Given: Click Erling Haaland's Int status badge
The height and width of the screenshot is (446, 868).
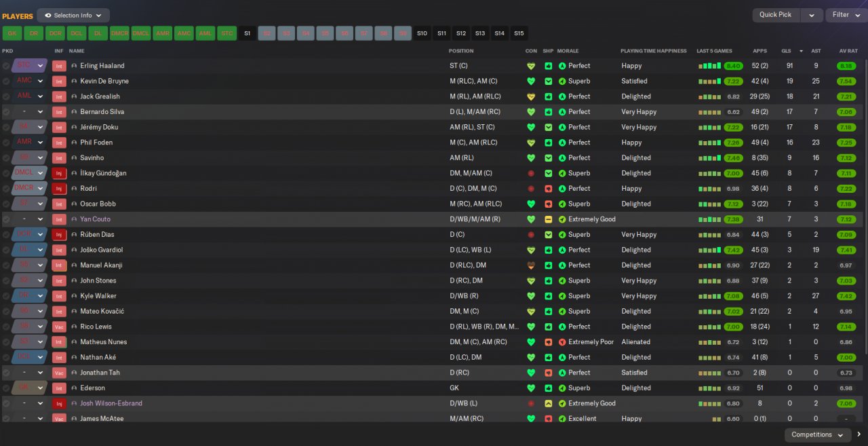Looking at the screenshot, I should [x=59, y=66].
